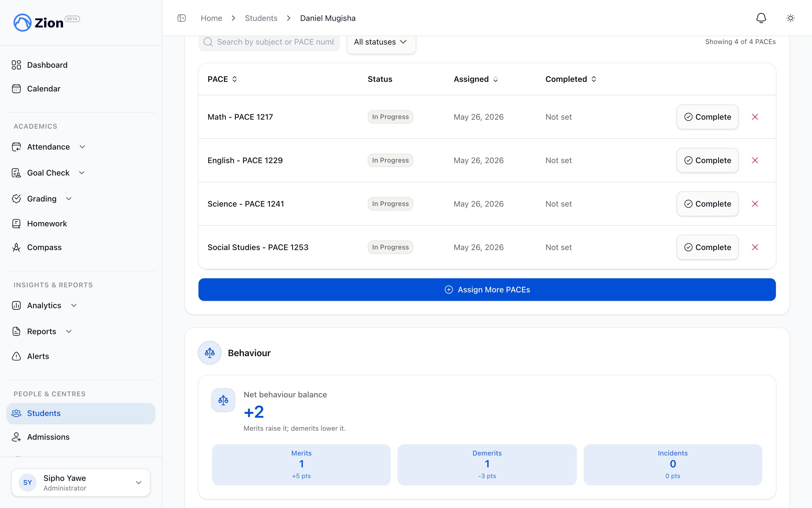Screen dimensions: 812x508
Task: Click the Compass icon
Action: click(16, 247)
